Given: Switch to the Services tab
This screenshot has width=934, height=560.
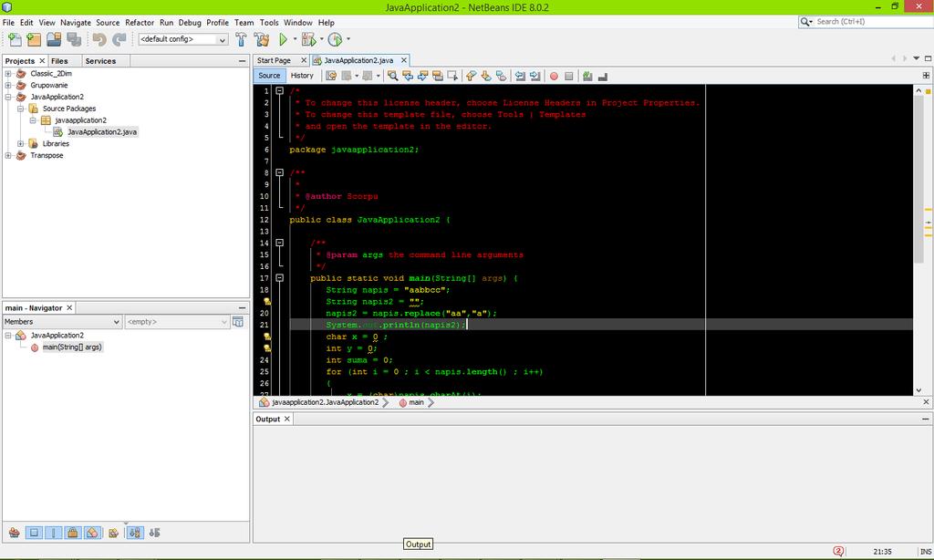Looking at the screenshot, I should (x=100, y=61).
